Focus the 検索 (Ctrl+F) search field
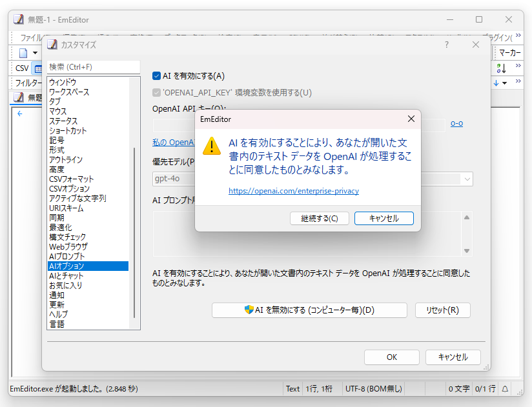532x407 pixels. click(x=94, y=67)
